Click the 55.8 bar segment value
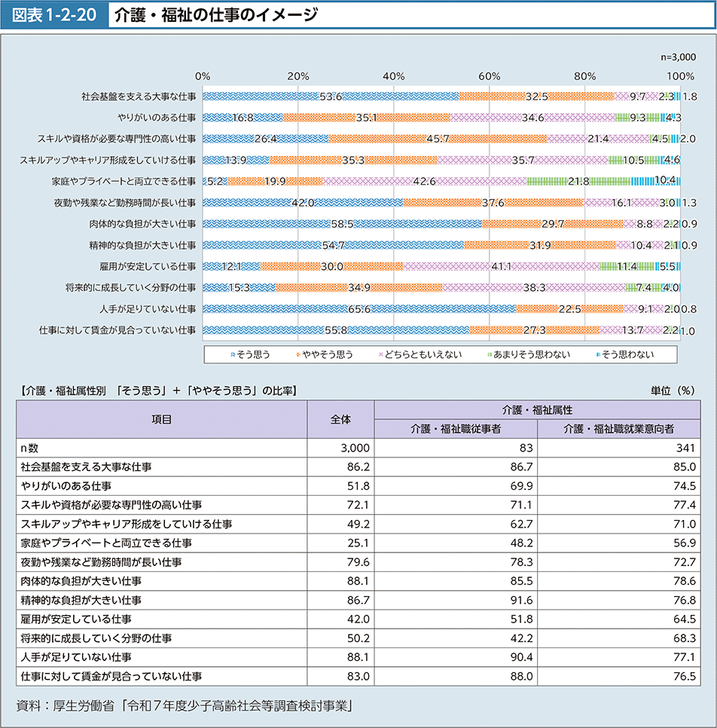The width and height of the screenshot is (717, 728). pyautogui.click(x=335, y=331)
